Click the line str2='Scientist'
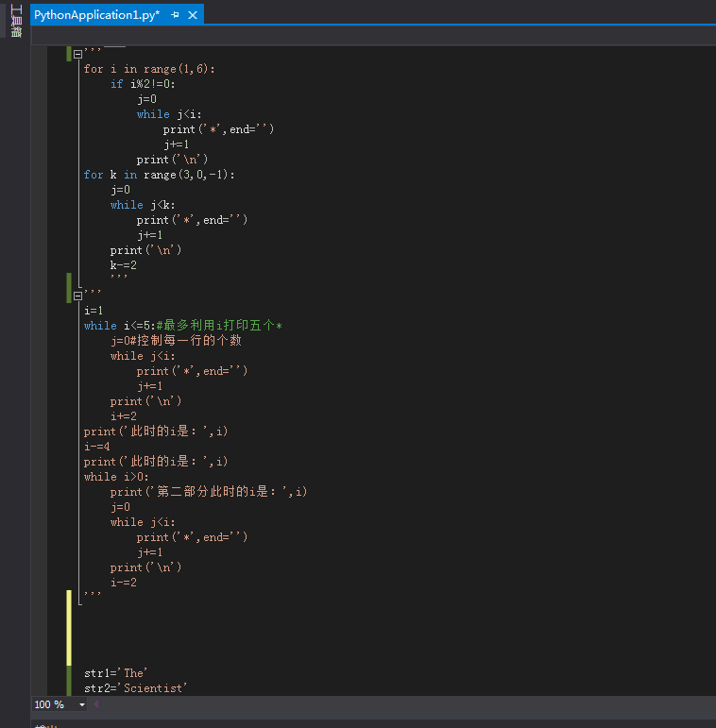The image size is (716, 728). [x=135, y=688]
